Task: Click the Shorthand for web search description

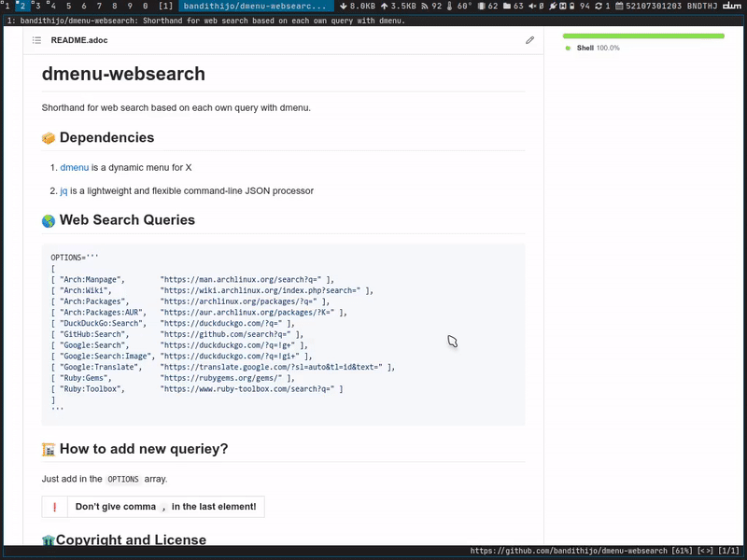Action: [176, 108]
